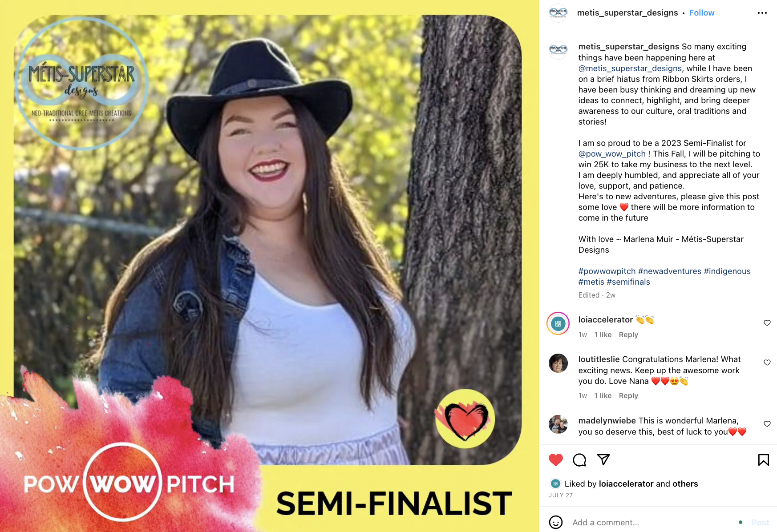Reply to loiaccelerator's comment
The image size is (777, 532).
pos(628,335)
